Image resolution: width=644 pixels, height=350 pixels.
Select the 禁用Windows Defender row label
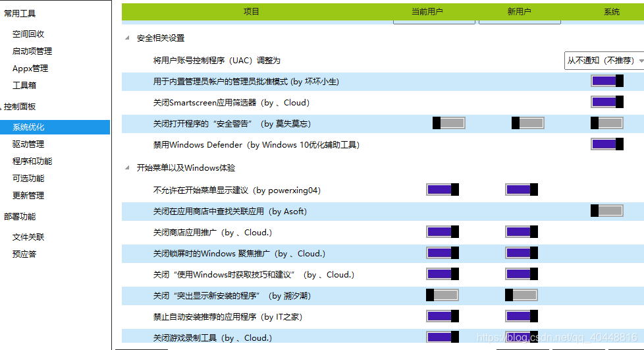pos(256,145)
